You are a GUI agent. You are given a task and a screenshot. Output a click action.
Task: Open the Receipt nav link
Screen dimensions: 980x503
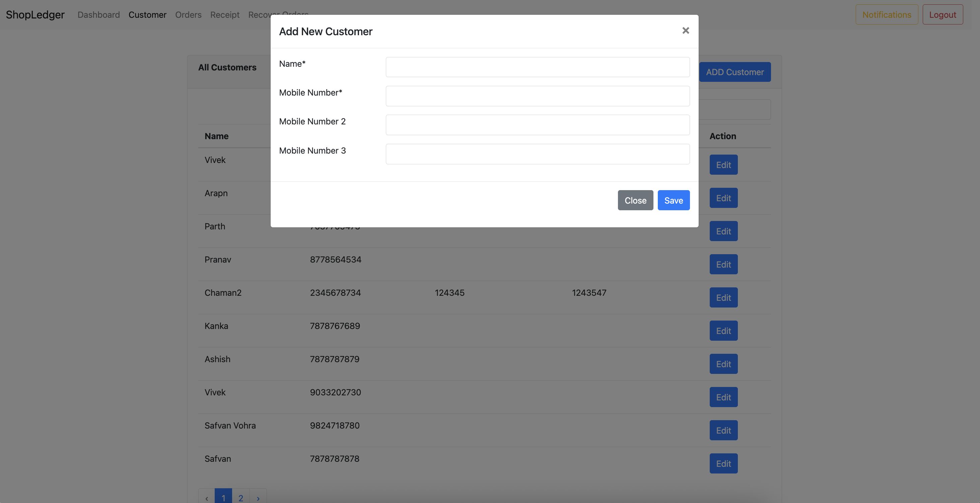tap(224, 14)
